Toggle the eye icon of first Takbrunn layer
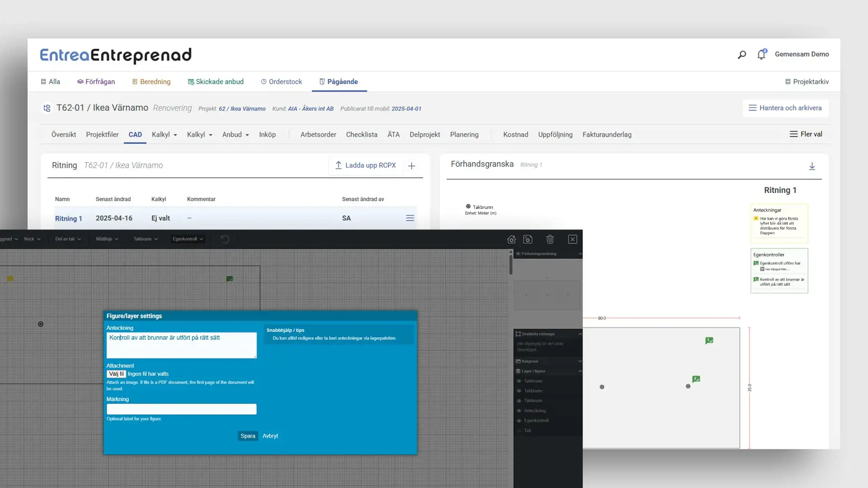Screen dimensions: 868x488 519,381
